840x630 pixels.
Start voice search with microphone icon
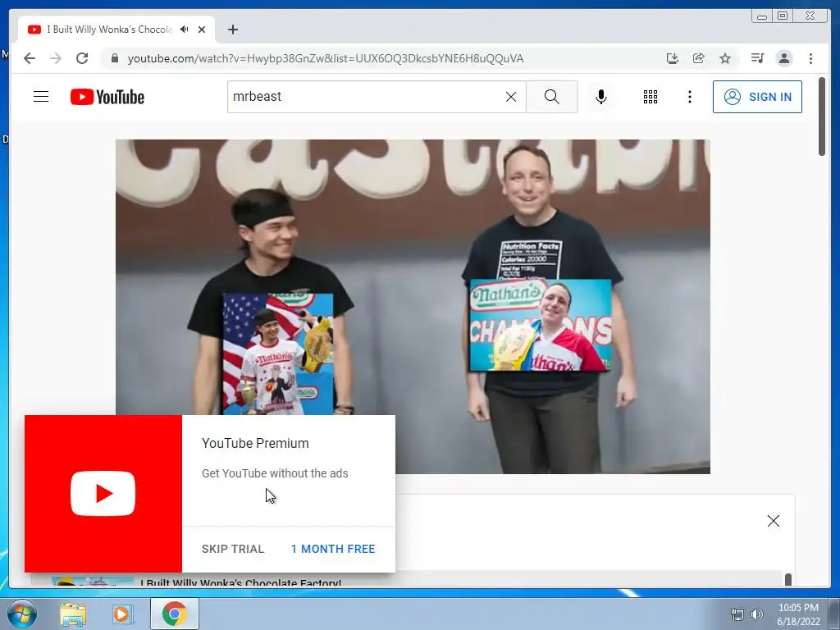(601, 97)
